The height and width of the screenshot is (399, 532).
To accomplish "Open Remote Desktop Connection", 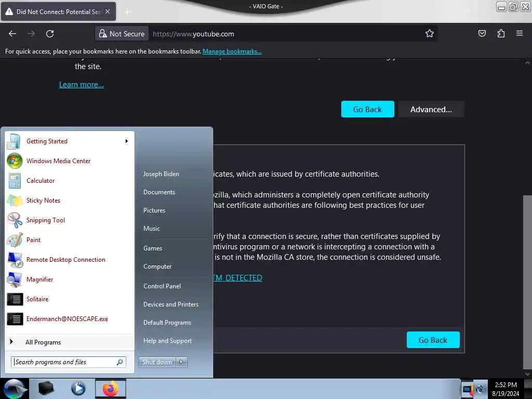I will (x=70, y=260).
